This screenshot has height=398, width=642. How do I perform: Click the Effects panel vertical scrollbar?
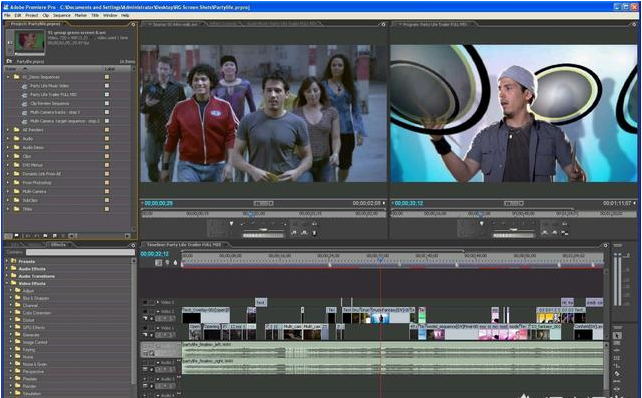tap(133, 323)
